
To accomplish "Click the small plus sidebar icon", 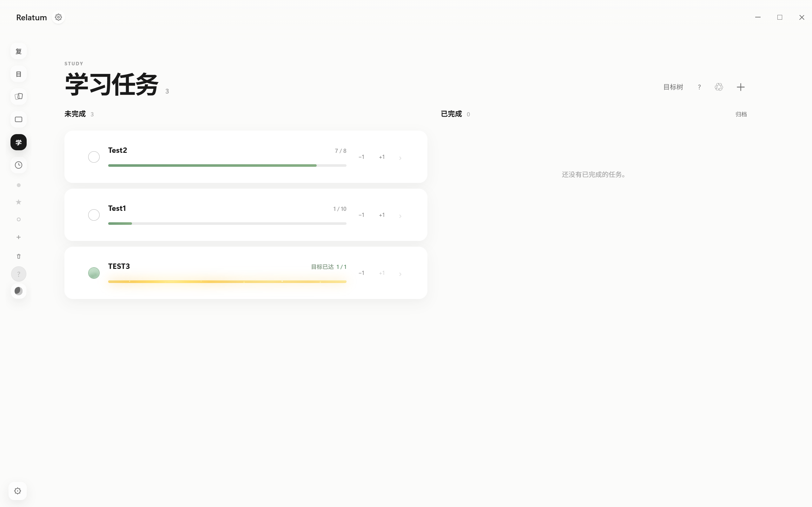I will click(x=19, y=237).
